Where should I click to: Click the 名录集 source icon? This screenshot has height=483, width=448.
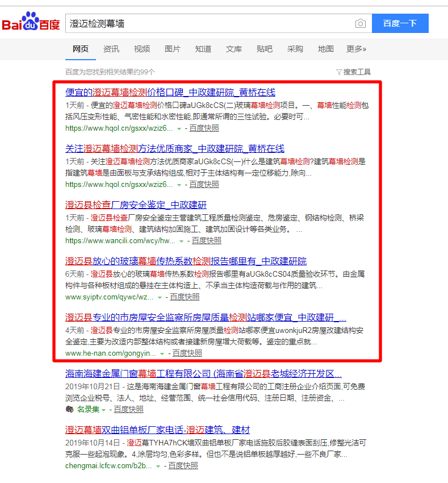[x=70, y=409]
